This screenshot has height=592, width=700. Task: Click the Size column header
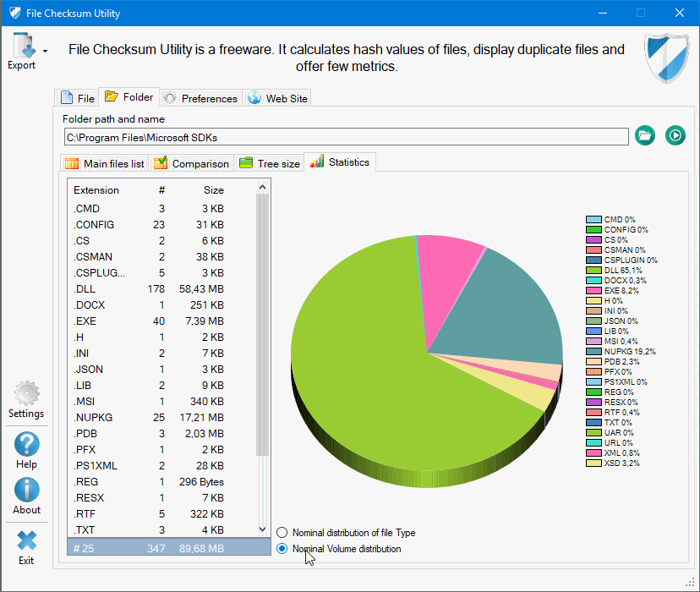pyautogui.click(x=214, y=190)
